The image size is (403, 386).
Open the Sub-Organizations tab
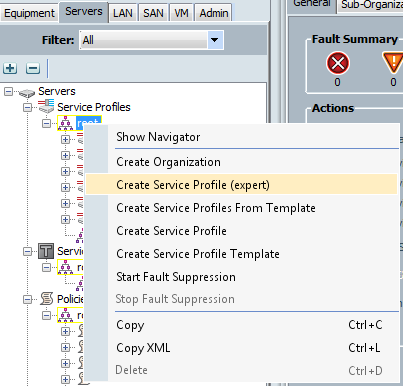(371, 5)
